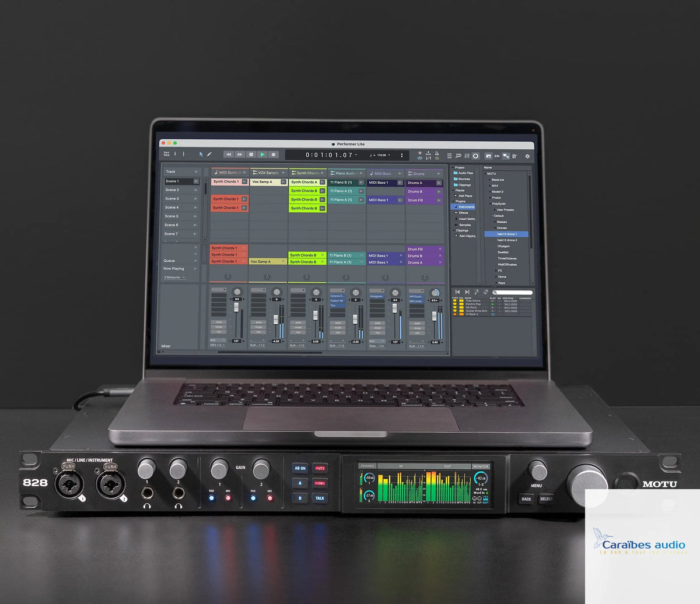700x604 pixels.
Task: Click the mixer faders icon in the toolbar
Action: pos(467,156)
